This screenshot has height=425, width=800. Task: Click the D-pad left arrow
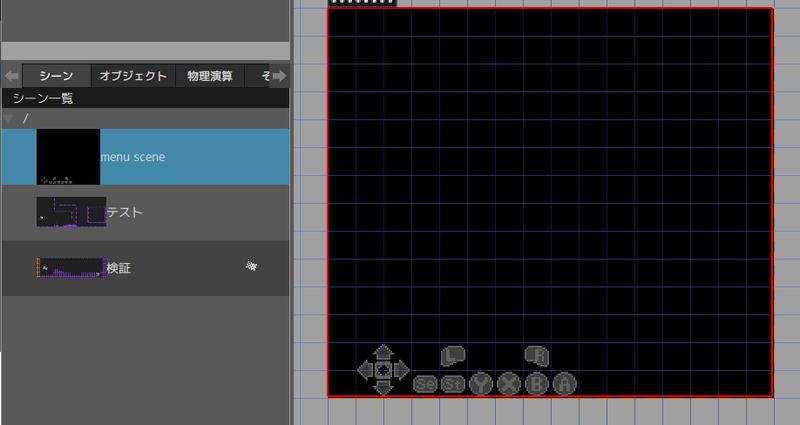pos(365,370)
